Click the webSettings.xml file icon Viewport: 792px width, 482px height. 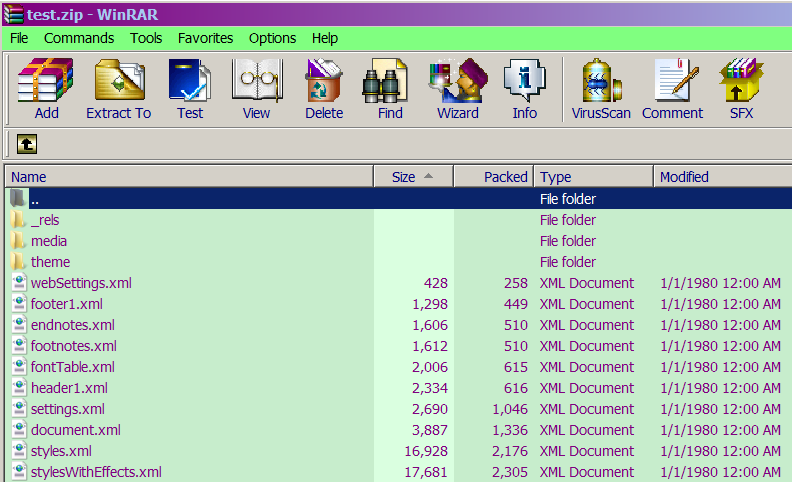pos(19,282)
